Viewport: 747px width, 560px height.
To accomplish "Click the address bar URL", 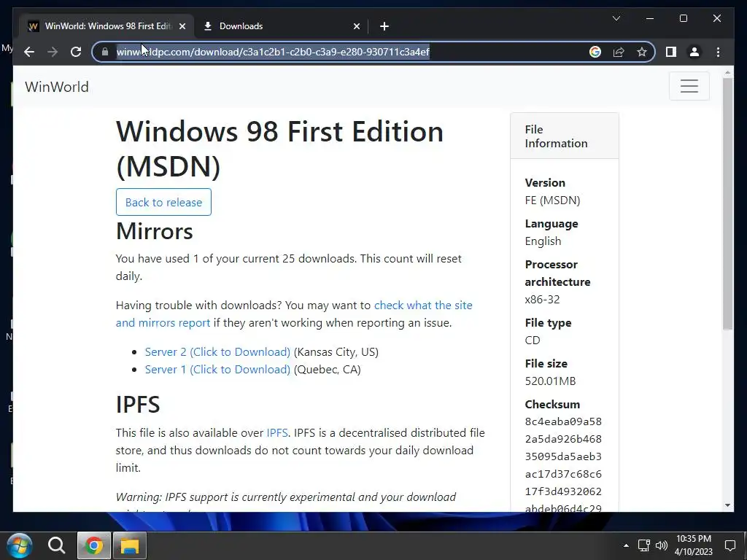I will [x=273, y=52].
